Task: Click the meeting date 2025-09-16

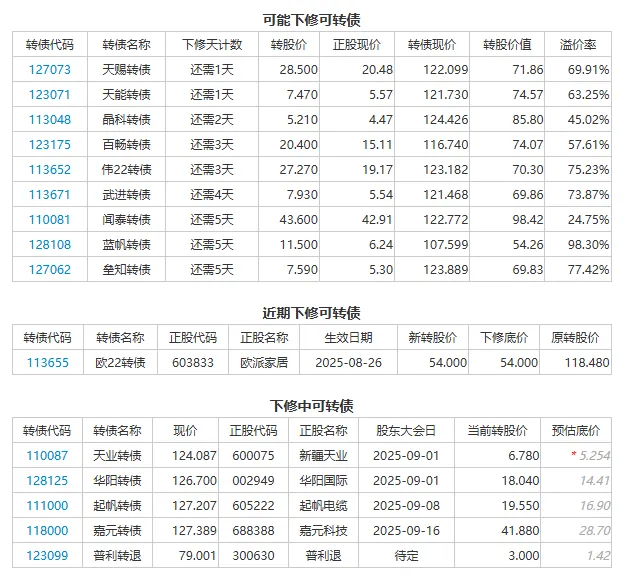Action: [x=406, y=531]
